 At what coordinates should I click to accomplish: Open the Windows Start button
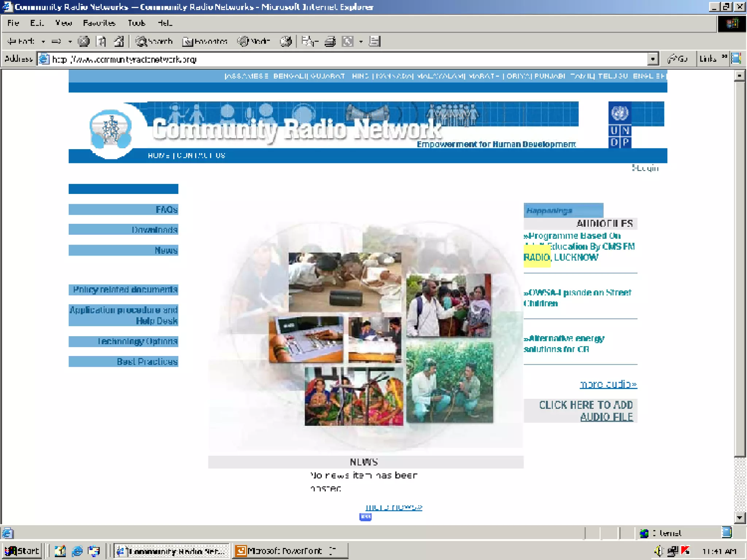[x=22, y=551]
